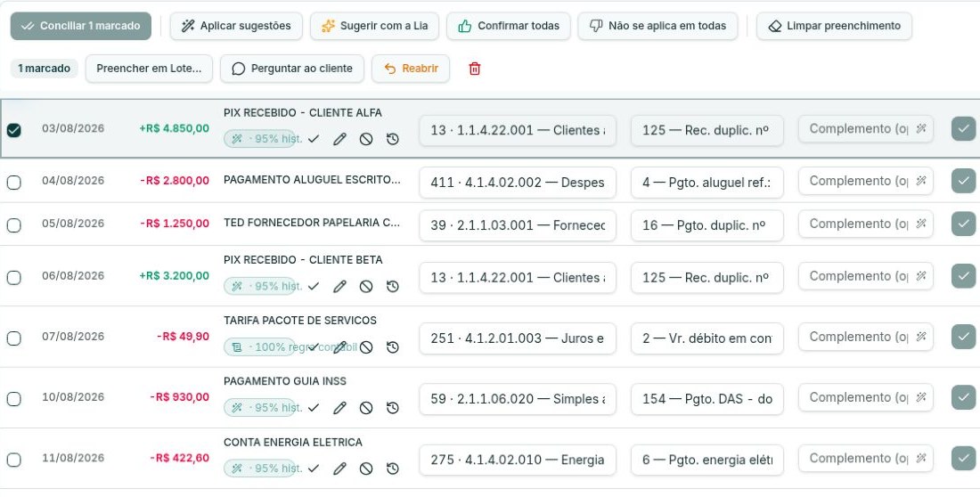Click magic wand in 03/08/2026 Complemento field
Image resolution: width=980 pixels, height=497 pixels.
[x=920, y=129]
